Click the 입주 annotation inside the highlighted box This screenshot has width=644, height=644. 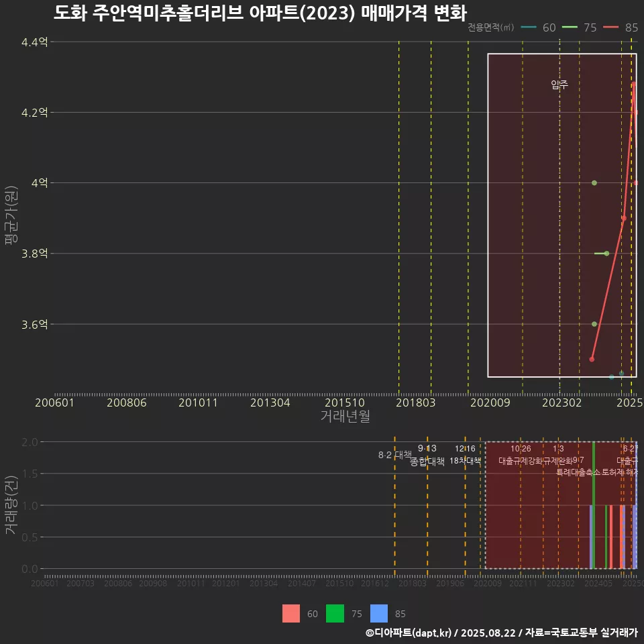click(x=559, y=85)
